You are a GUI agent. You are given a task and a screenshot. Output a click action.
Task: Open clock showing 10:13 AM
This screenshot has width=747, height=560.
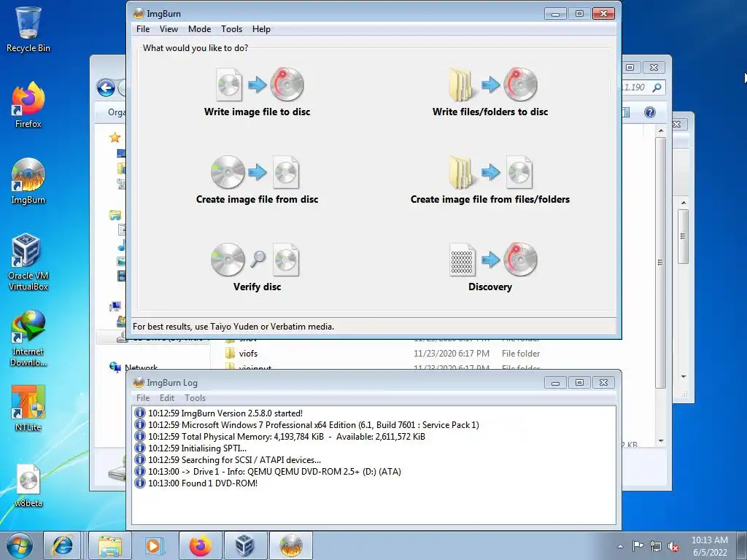[709, 546]
